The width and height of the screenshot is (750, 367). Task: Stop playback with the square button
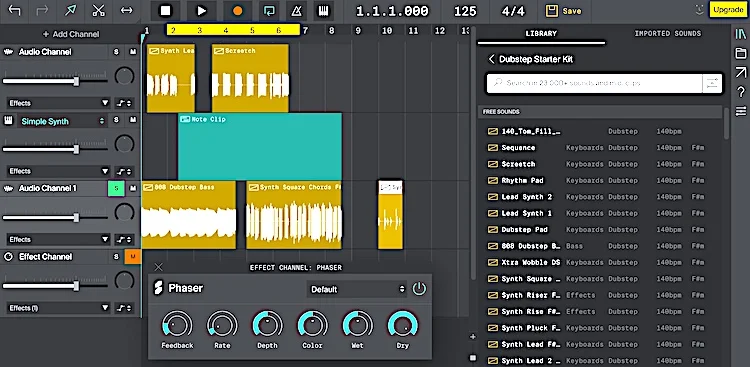tap(165, 11)
